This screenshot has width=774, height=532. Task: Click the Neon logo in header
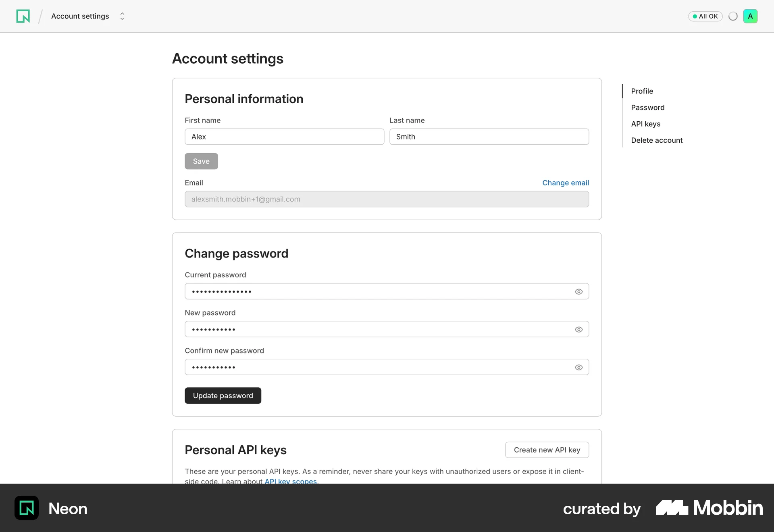pos(23,16)
